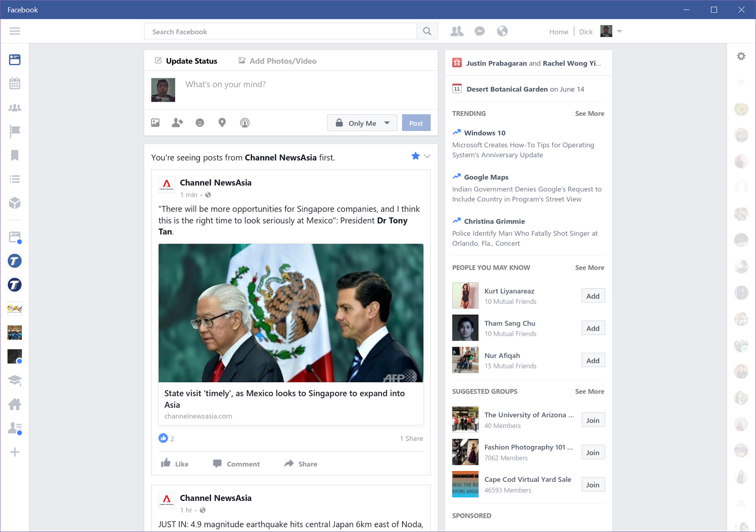Open the Events calendar sidebar icon
This screenshot has width=756, height=532.
[15, 84]
